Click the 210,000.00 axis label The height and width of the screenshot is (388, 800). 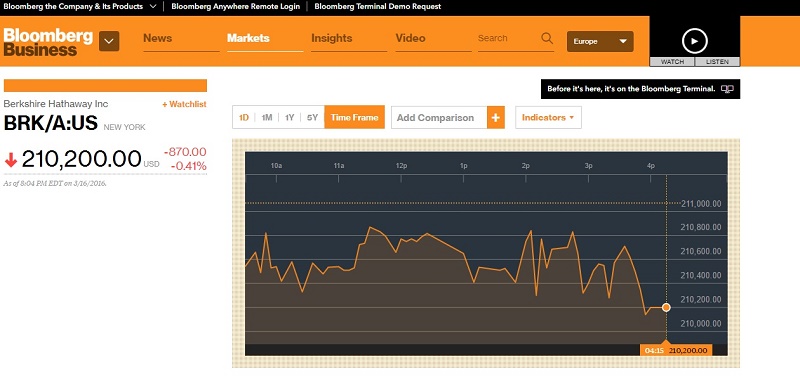[x=701, y=323]
